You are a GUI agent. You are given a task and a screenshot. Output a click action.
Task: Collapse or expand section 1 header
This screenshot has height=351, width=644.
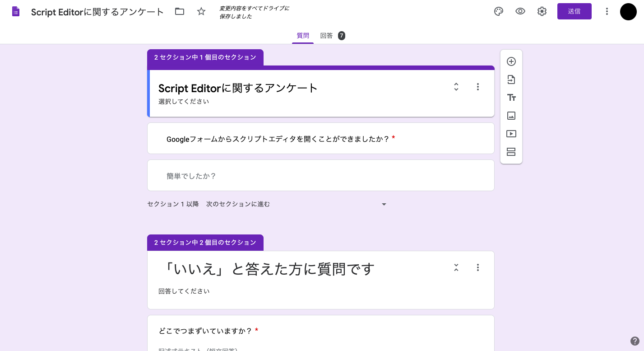tap(456, 87)
